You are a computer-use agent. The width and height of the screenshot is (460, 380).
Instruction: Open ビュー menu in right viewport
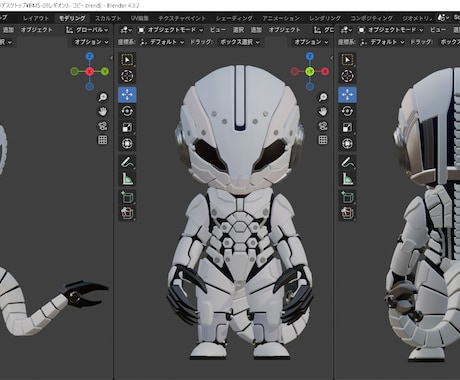(x=438, y=30)
